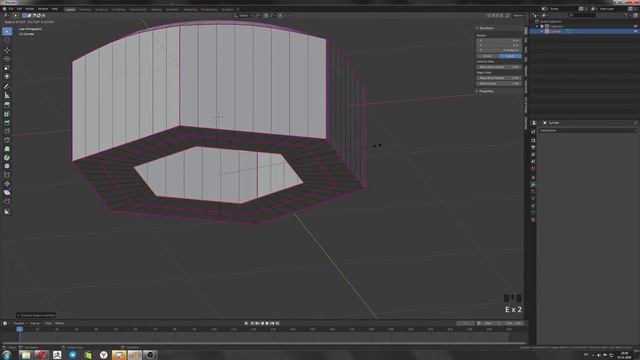Open the Options dropdown in the viewport
The image size is (640, 360).
pyautogui.click(x=519, y=16)
